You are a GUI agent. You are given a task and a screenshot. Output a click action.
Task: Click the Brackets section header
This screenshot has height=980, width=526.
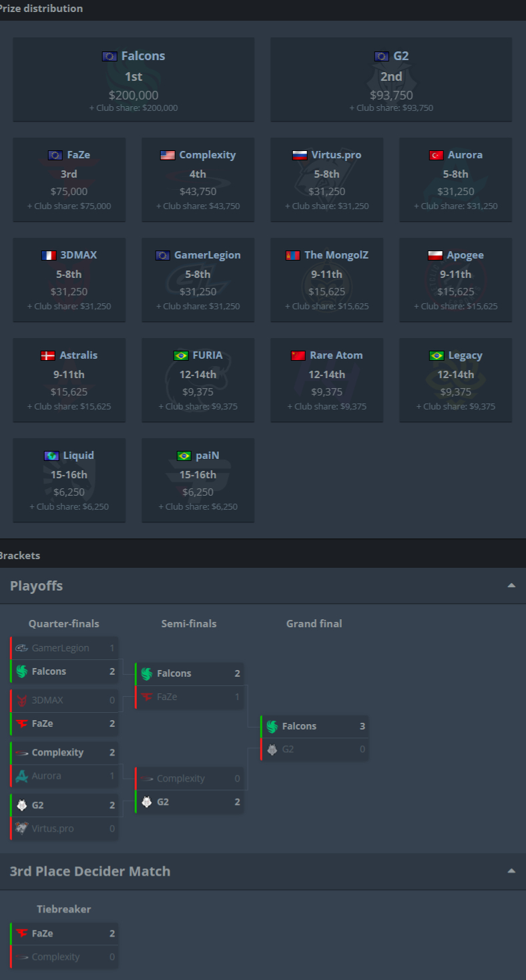[263, 555]
